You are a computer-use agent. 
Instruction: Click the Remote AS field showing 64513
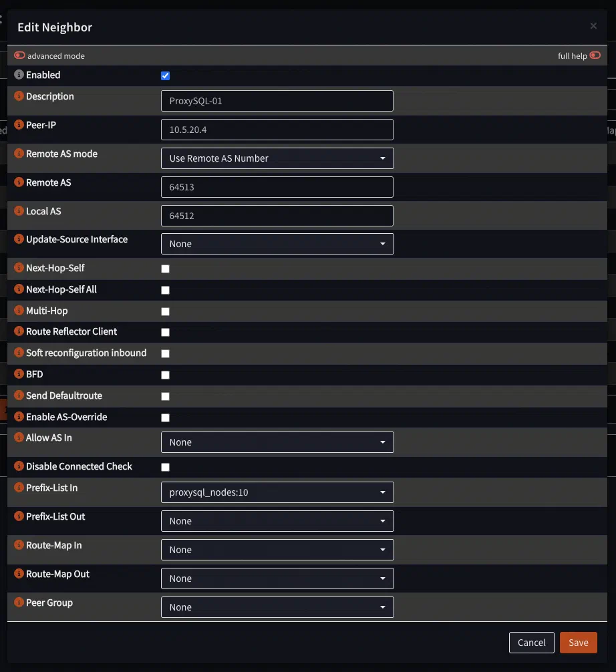pos(277,187)
